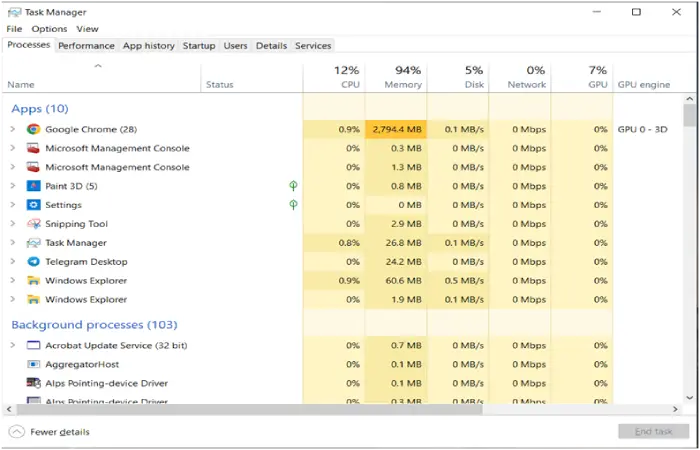The width and height of the screenshot is (700, 450).
Task: Click the horizontal scrollbar right arrow
Action: [676, 409]
